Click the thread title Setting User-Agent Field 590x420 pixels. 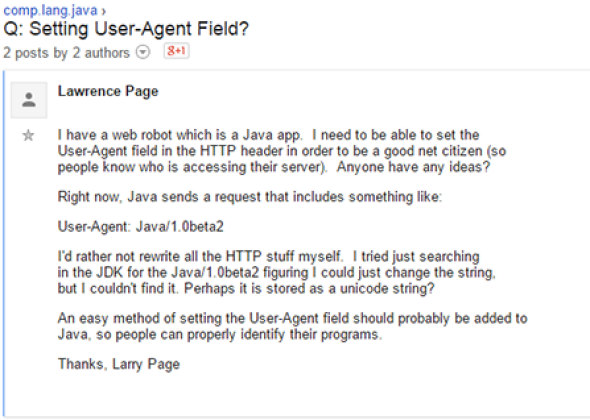point(126,29)
